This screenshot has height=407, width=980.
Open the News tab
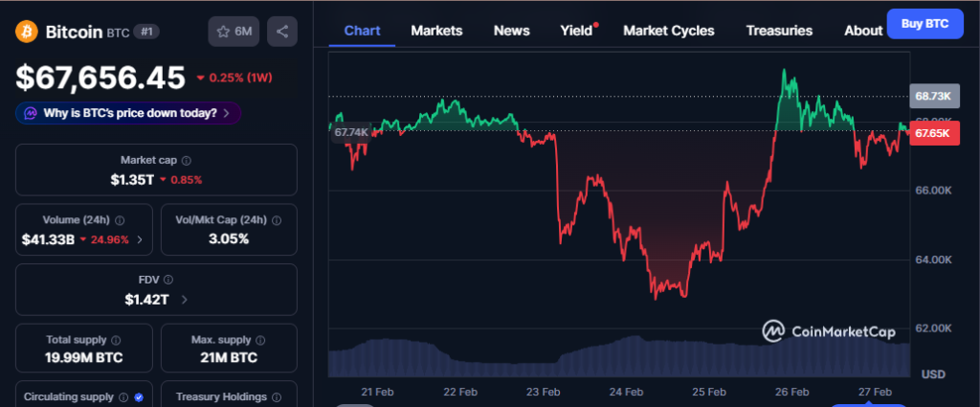(511, 31)
